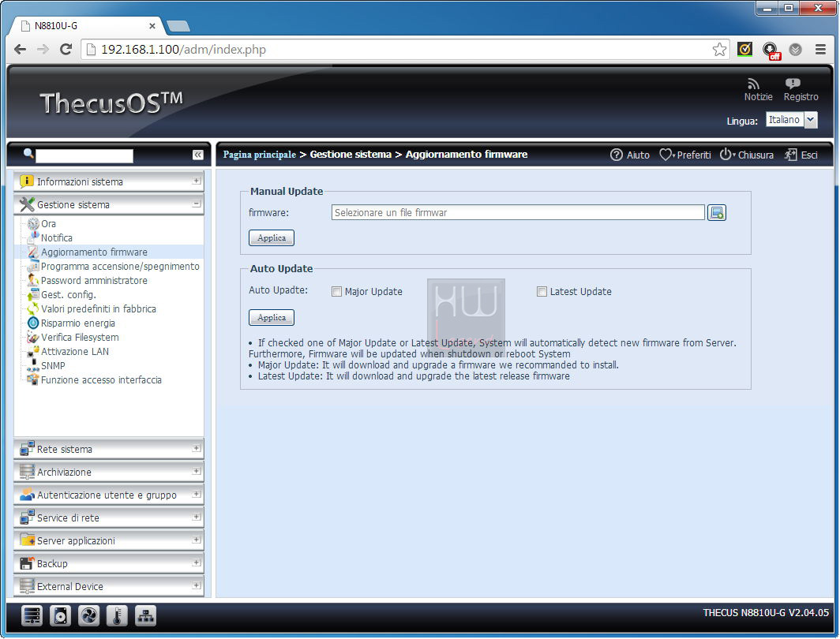Screen dimensions: 840x639
Task: Click the Valori predefiniti in fabbrica icon
Action: (x=33, y=308)
